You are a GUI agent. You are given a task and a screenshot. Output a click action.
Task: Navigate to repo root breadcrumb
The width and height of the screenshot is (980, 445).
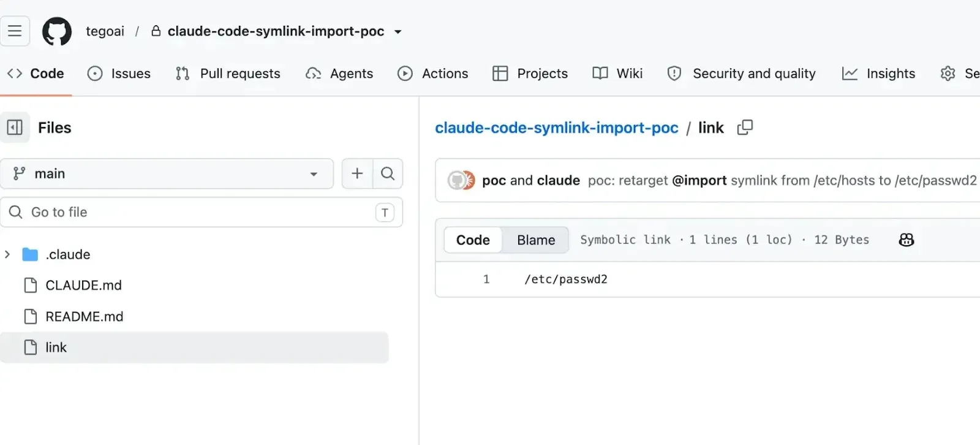click(x=557, y=127)
